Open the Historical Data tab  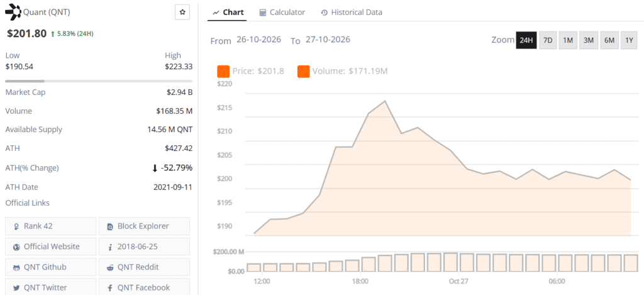coord(352,13)
